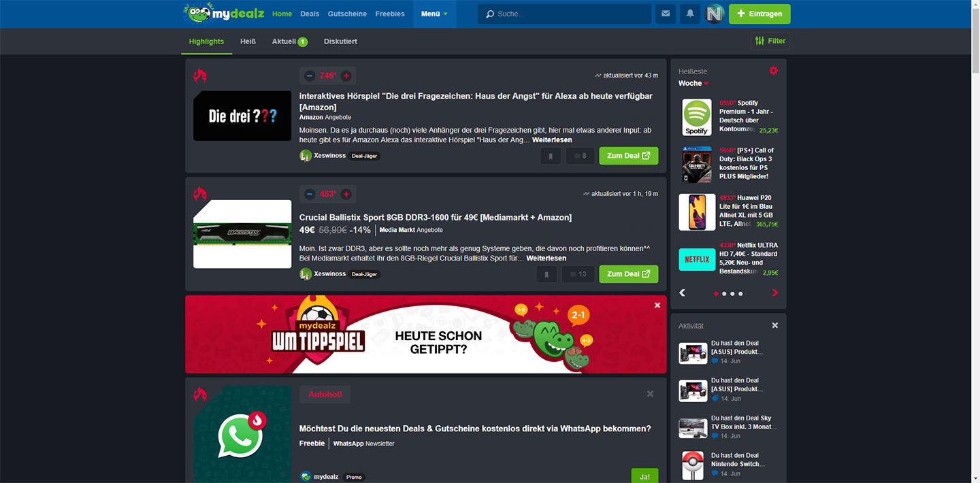
Task: Click the mydealz logo
Action: pos(223,13)
